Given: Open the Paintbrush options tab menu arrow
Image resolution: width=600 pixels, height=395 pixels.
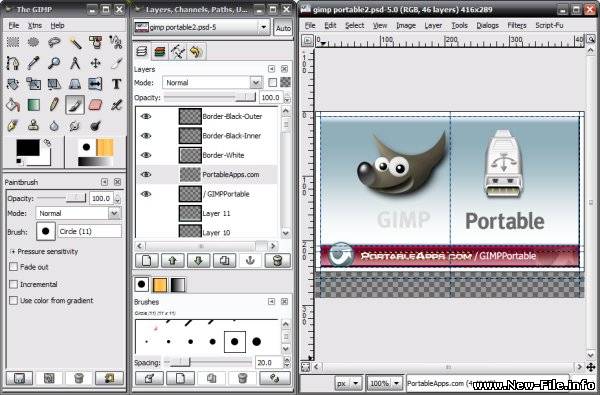Looking at the screenshot, I should [104, 182].
